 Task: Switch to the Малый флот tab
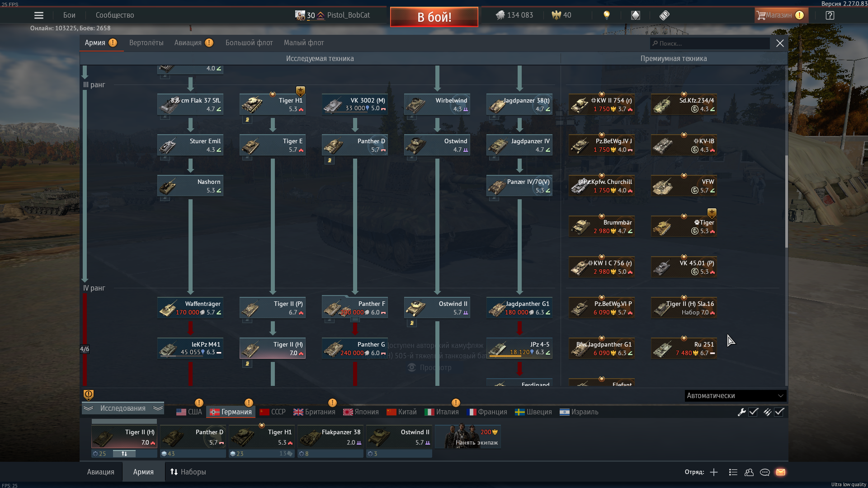click(304, 43)
